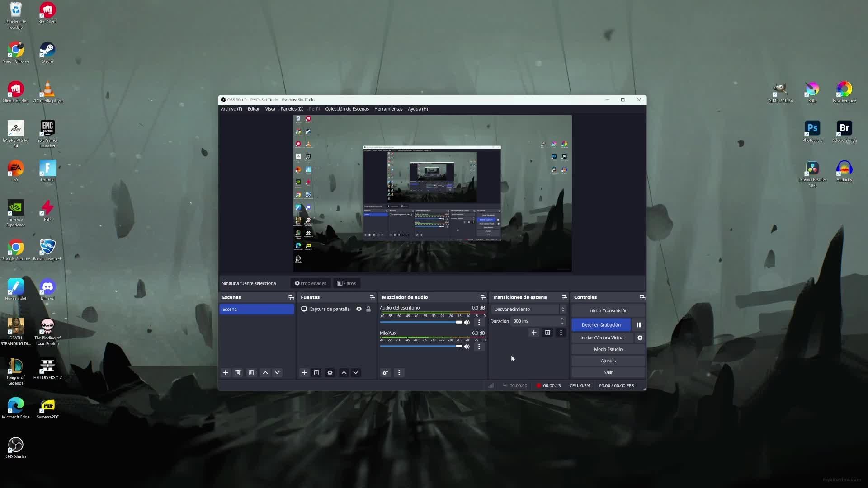Open Ajustes settings button
This screenshot has height=488, width=868.
click(x=608, y=361)
